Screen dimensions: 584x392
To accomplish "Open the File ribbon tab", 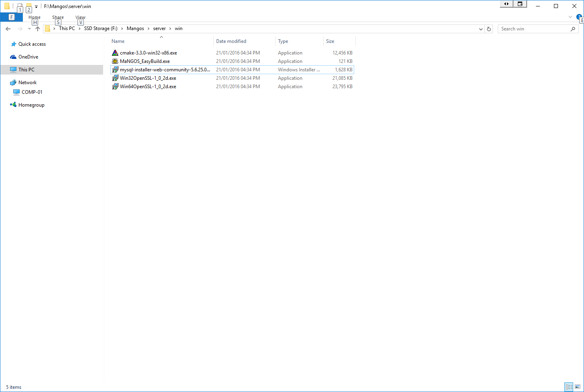I will coord(11,17).
